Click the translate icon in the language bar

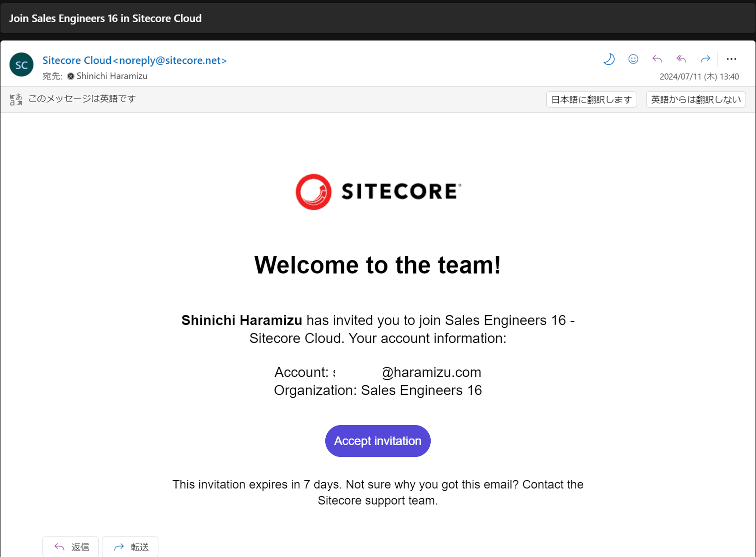coord(16,99)
